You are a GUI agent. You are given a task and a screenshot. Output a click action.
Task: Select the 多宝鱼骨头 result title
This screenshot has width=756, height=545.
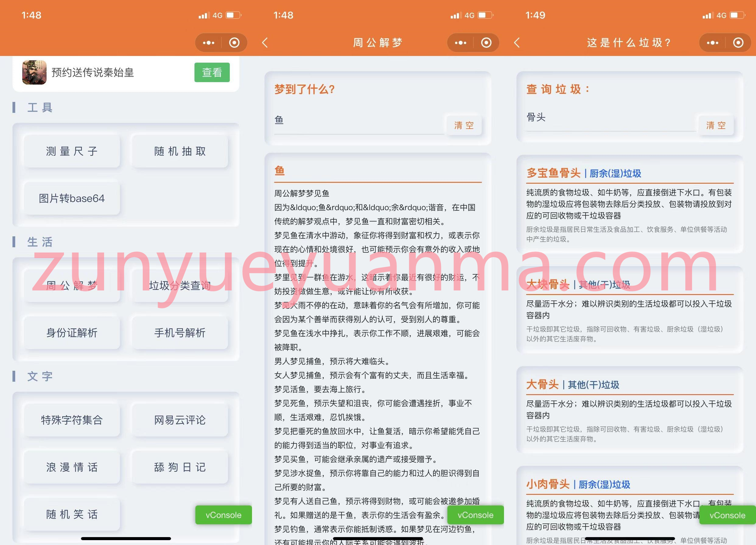(x=553, y=173)
